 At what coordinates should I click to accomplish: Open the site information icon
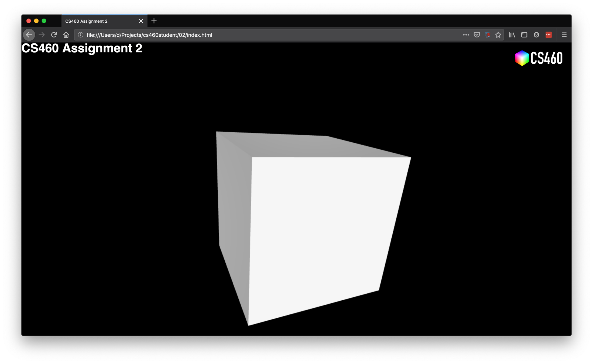pyautogui.click(x=80, y=35)
